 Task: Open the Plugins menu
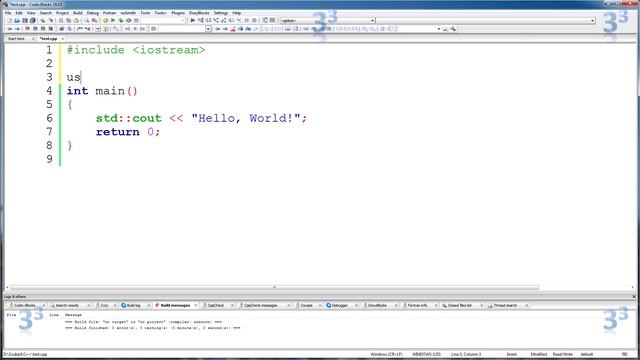click(x=178, y=13)
